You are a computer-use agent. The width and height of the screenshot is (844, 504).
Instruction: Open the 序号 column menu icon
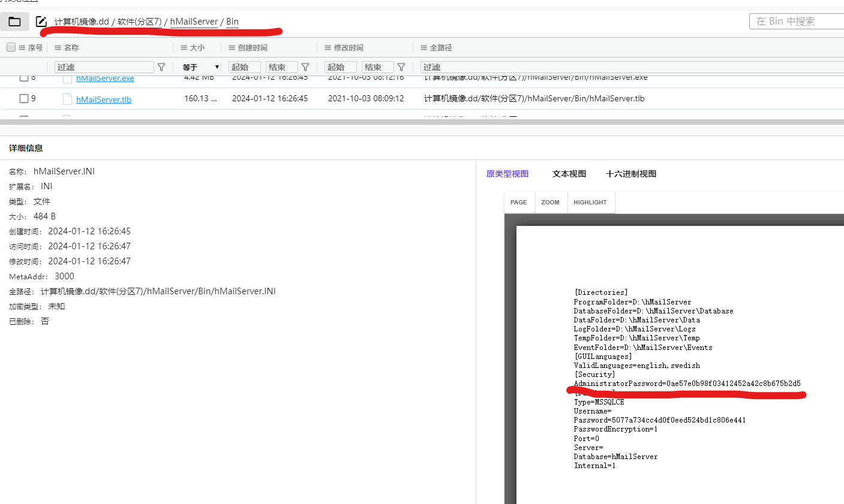pyautogui.click(x=22, y=48)
